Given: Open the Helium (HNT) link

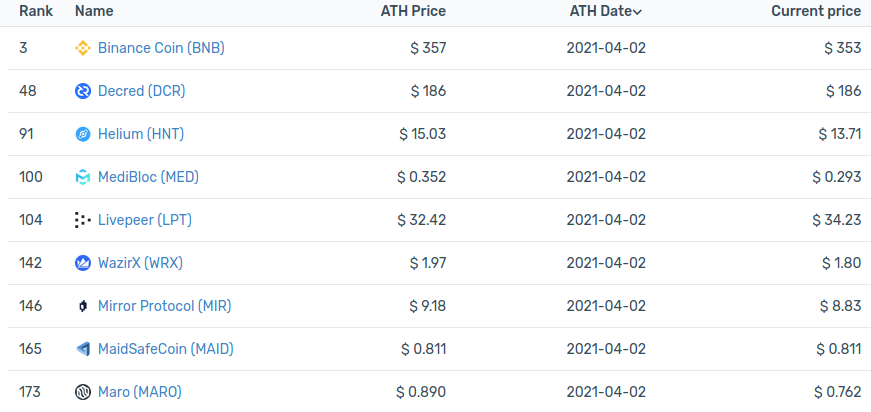Looking at the screenshot, I should coord(141,134).
